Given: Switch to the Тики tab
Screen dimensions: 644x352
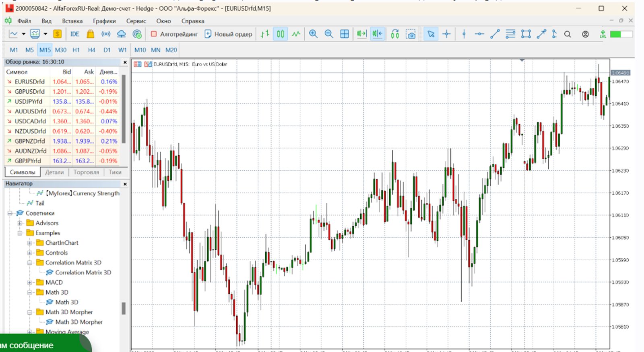Looking at the screenshot, I should [115, 172].
